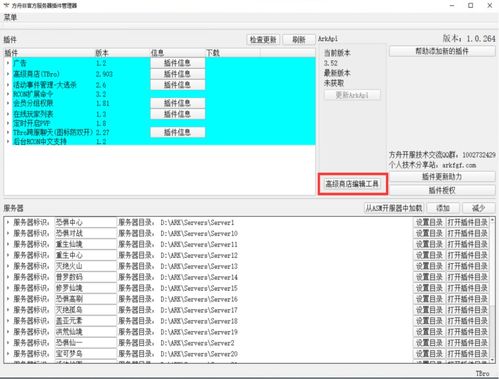This screenshot has width=499, height=379.
Task: Expand the Server10 server row
Action: tap(8, 233)
